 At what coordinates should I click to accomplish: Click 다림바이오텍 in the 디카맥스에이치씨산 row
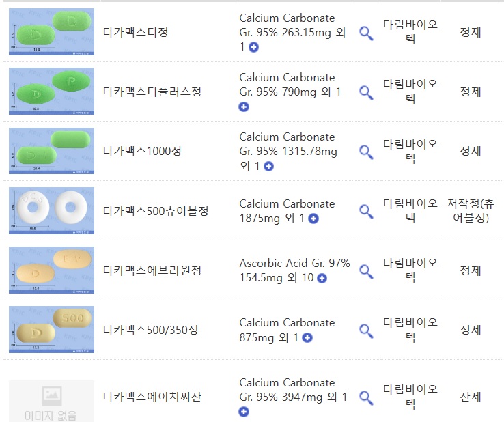point(410,397)
